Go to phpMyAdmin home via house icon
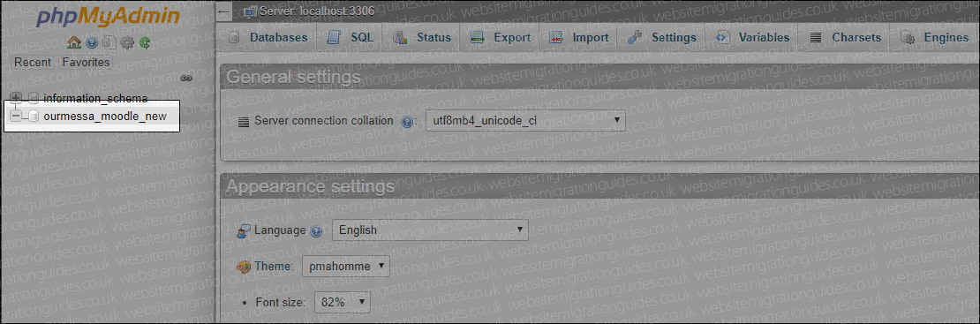 click(x=74, y=43)
